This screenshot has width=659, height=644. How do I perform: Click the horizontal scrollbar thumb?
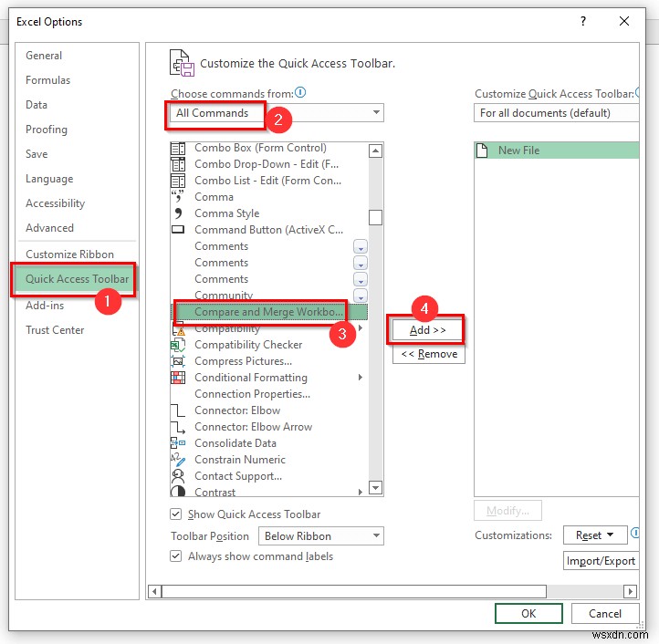point(354,591)
